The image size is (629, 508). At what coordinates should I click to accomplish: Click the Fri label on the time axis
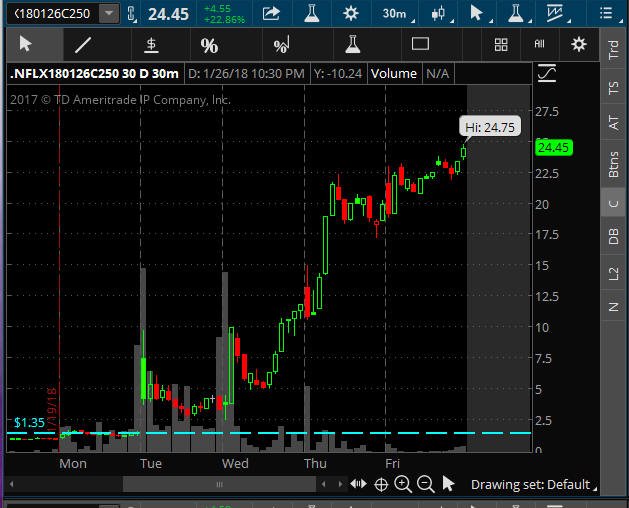[x=392, y=463]
